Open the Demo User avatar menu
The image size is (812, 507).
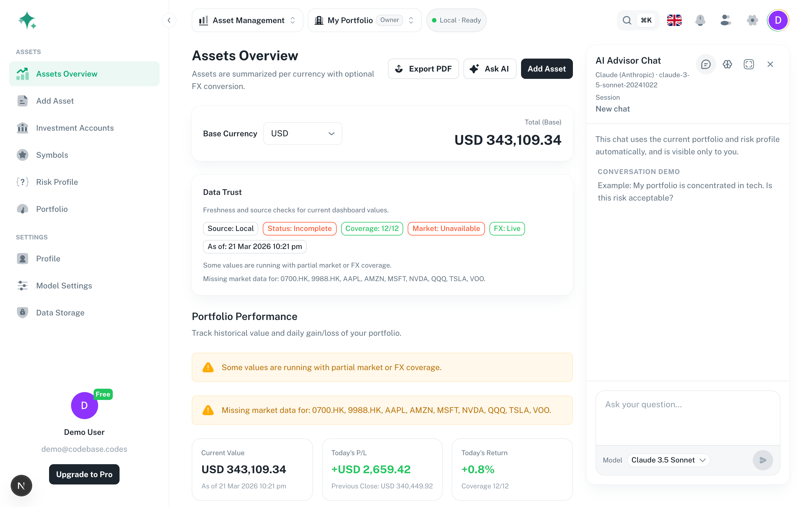coord(778,21)
